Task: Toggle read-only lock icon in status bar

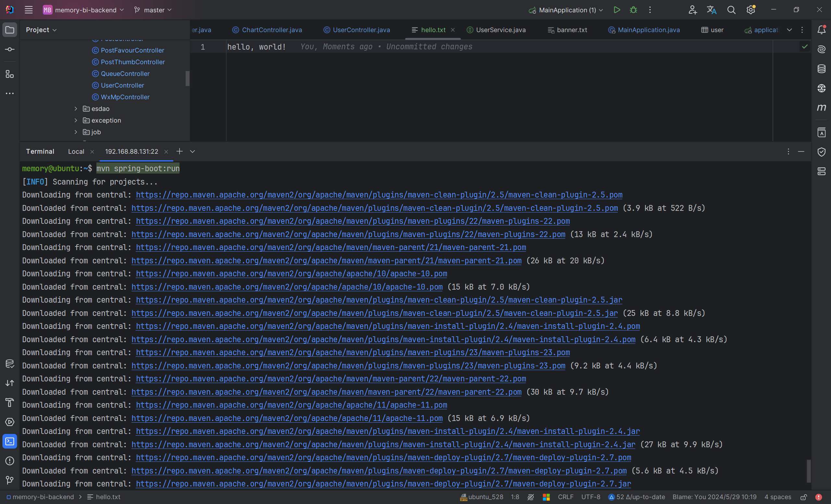Action: tap(804, 497)
